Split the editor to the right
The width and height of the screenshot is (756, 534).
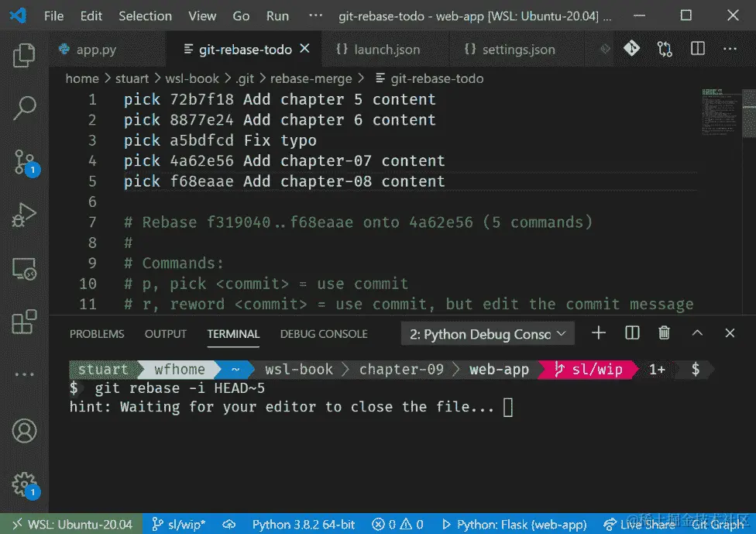697,48
